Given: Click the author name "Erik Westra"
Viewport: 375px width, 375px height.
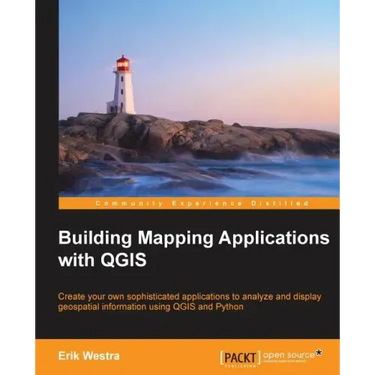Looking at the screenshot, I should (x=89, y=356).
